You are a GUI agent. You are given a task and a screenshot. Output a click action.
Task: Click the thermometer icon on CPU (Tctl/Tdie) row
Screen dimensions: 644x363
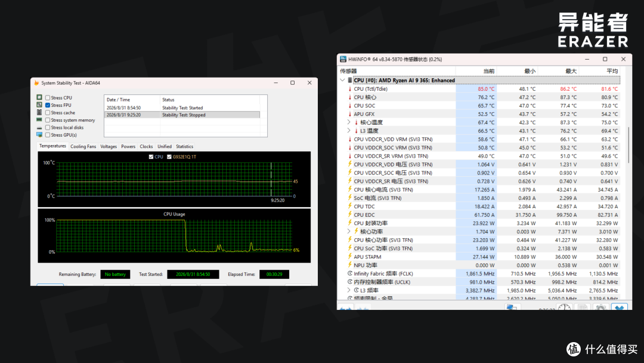[350, 89]
